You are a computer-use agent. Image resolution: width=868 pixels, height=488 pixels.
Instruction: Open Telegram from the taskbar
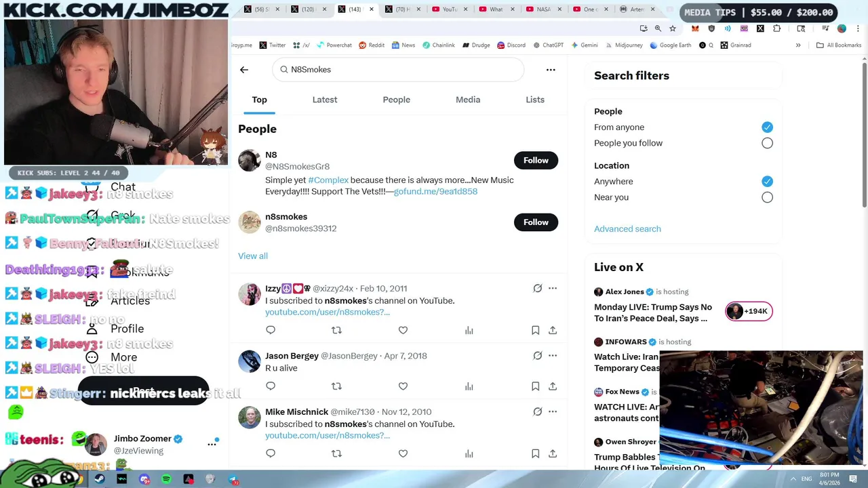pyautogui.click(x=233, y=479)
